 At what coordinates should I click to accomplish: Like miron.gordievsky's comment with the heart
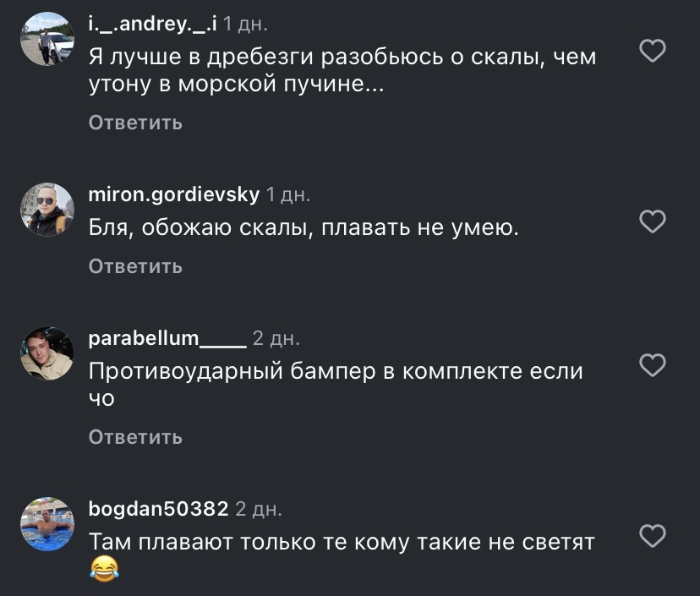(652, 221)
